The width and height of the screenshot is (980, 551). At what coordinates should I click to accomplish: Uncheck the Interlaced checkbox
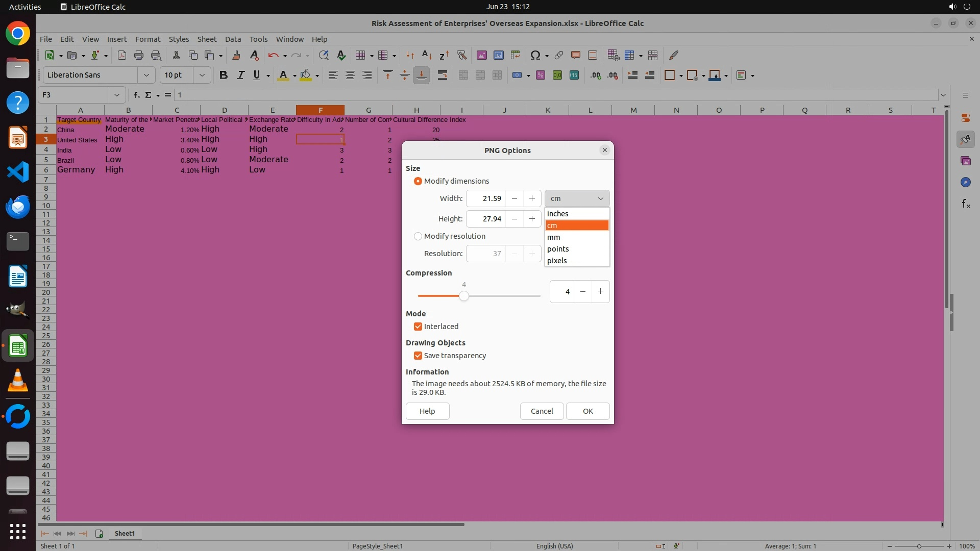418,327
